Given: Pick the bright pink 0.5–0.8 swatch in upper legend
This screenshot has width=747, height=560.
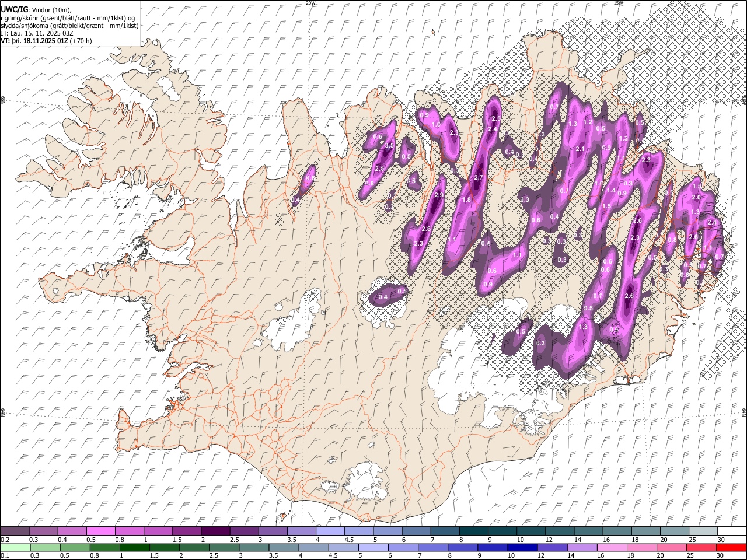Looking at the screenshot, I should [x=100, y=531].
